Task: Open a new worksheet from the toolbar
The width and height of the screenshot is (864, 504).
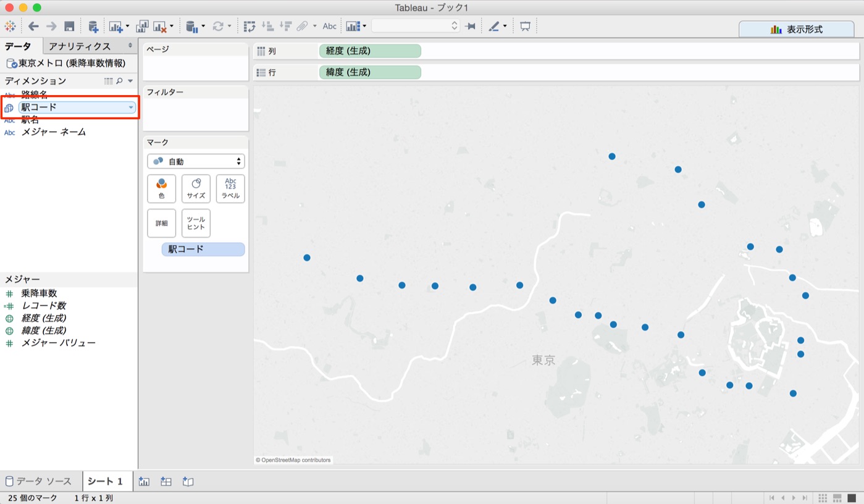Action: [117, 26]
